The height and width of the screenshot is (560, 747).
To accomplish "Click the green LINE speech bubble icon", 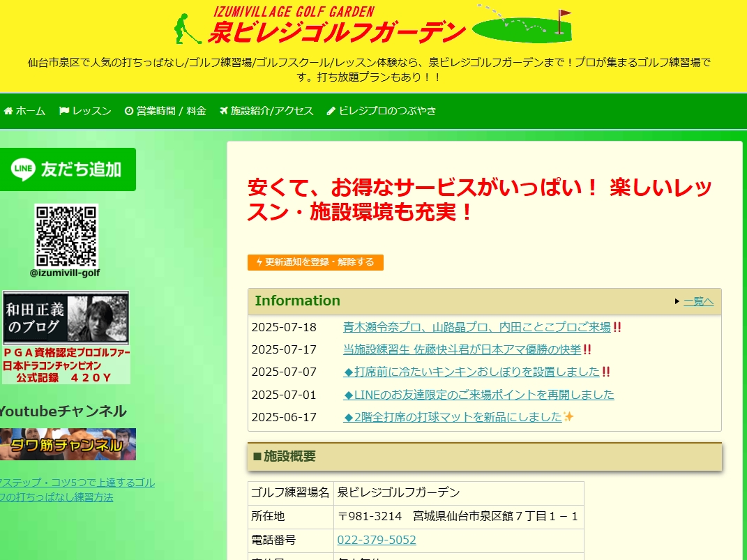I will (23, 169).
